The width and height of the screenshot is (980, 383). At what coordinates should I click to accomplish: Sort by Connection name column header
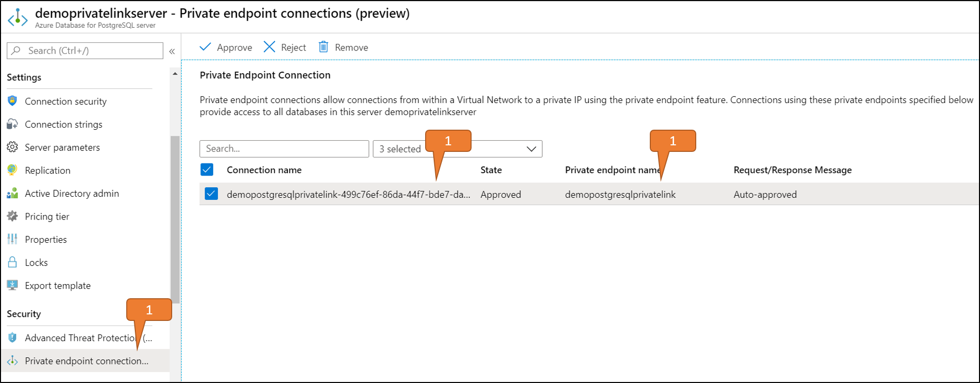[x=264, y=170]
